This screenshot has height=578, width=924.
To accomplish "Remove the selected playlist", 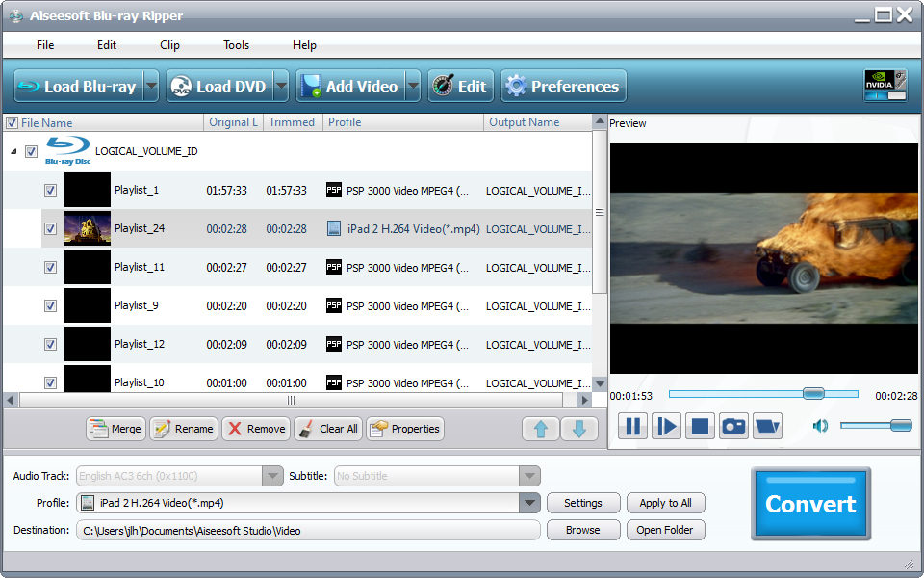I will pyautogui.click(x=256, y=429).
